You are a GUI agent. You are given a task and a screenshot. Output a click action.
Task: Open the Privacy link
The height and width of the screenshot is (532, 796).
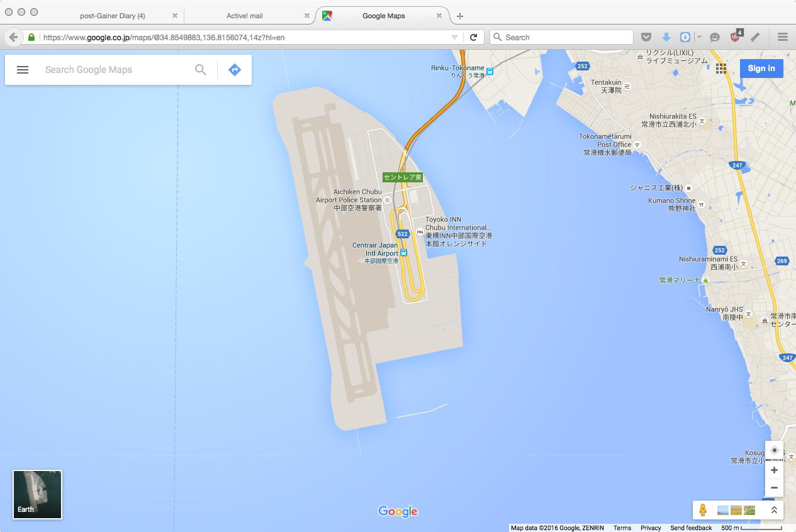(651, 528)
